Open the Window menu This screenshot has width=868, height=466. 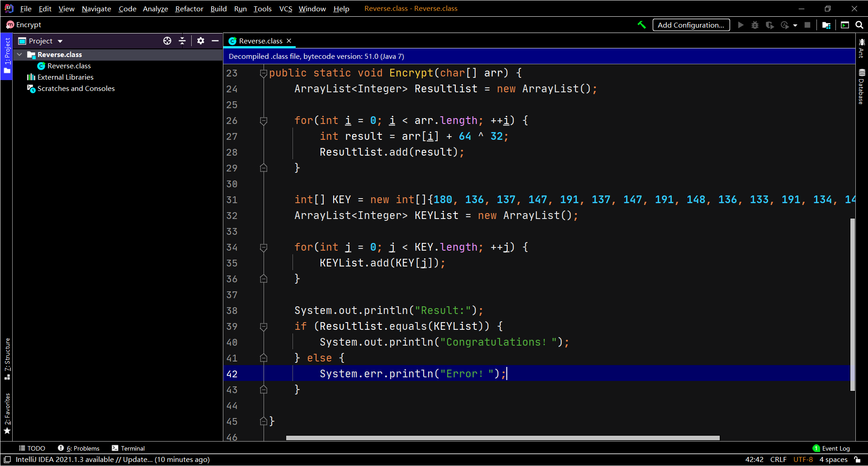[312, 9]
